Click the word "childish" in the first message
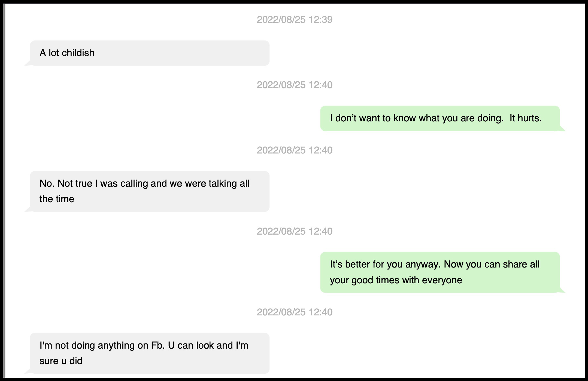Viewport: 588px width, 381px height. pos(78,53)
